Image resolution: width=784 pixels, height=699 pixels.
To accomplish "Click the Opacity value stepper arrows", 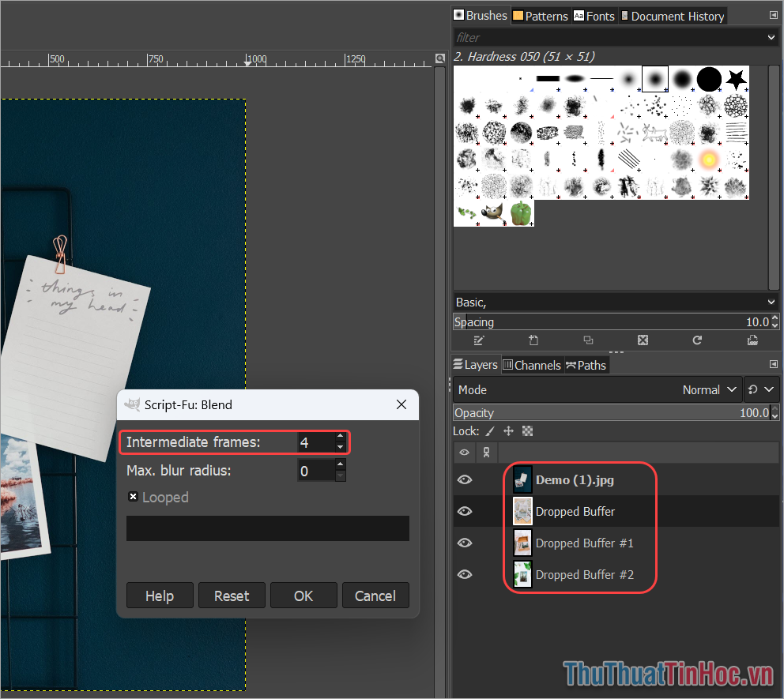I will tap(775, 413).
